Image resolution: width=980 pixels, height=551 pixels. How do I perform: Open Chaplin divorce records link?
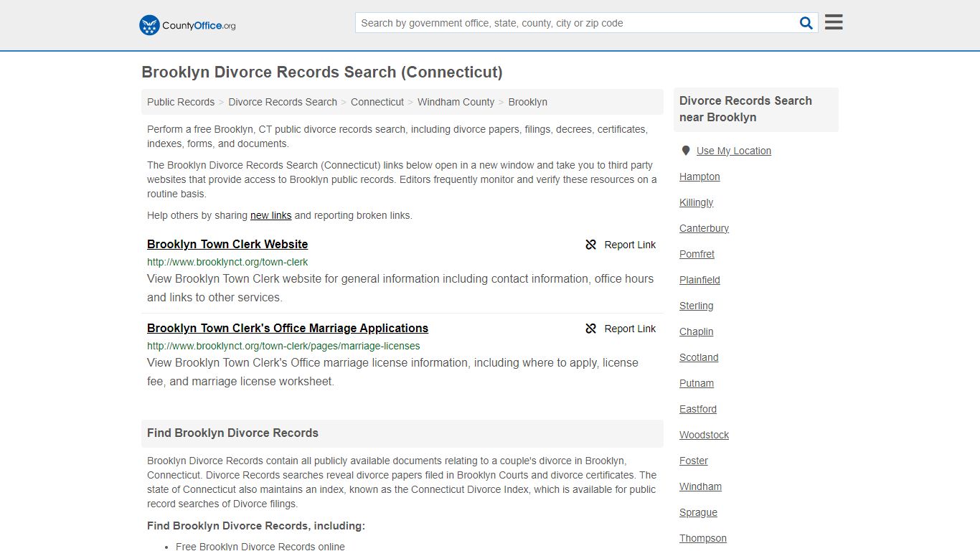[x=697, y=331]
